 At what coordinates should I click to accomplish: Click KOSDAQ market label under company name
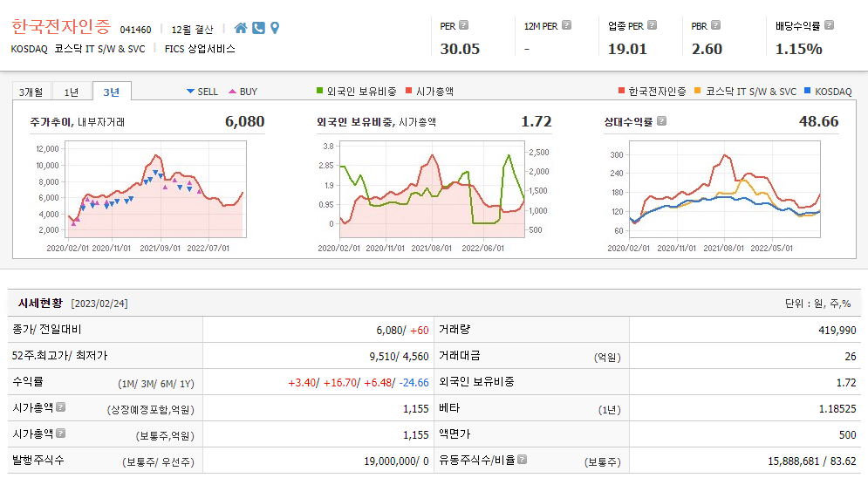30,49
